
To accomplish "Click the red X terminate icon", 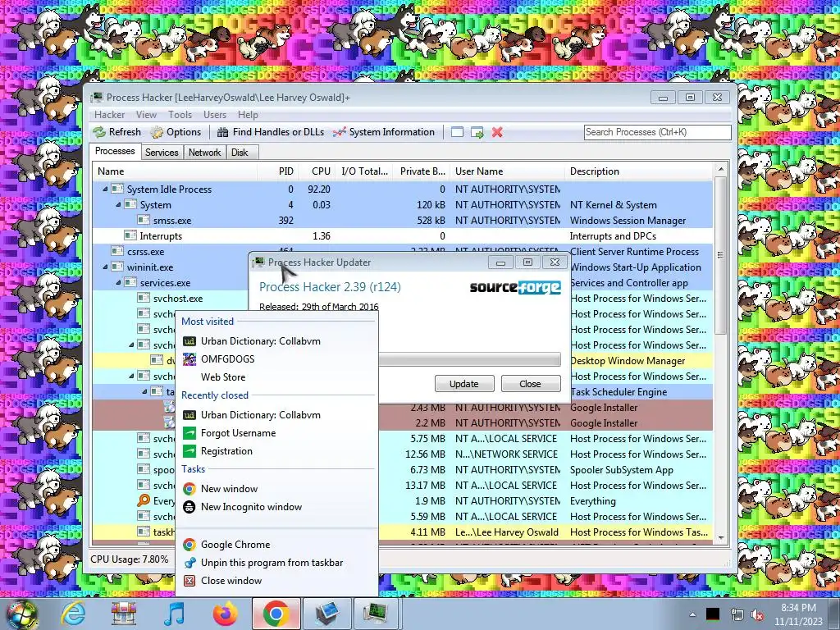I will click(x=497, y=132).
